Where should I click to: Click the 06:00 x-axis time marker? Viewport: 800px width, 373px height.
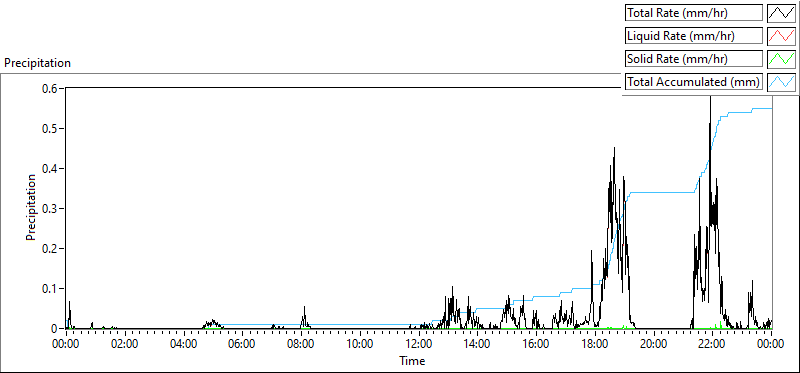242,344
